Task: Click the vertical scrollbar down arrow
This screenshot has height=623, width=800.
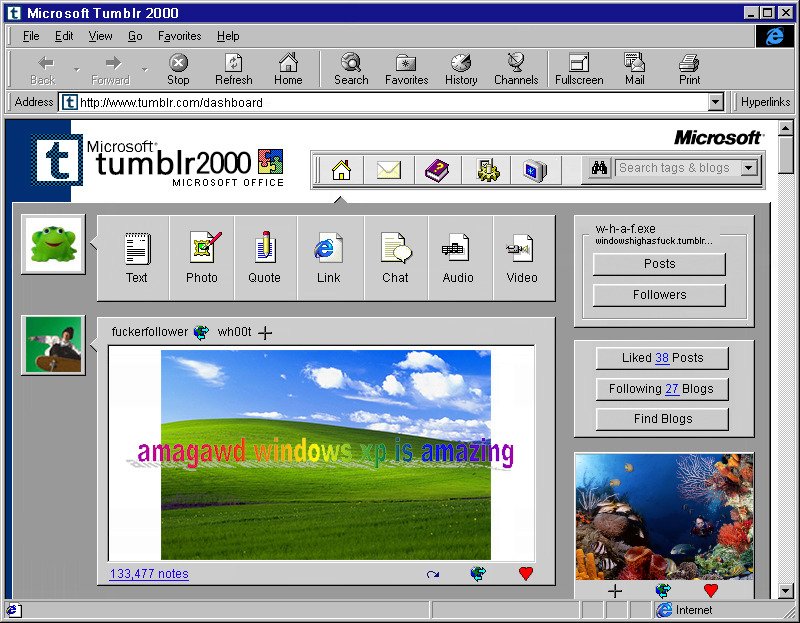Action: tap(786, 591)
